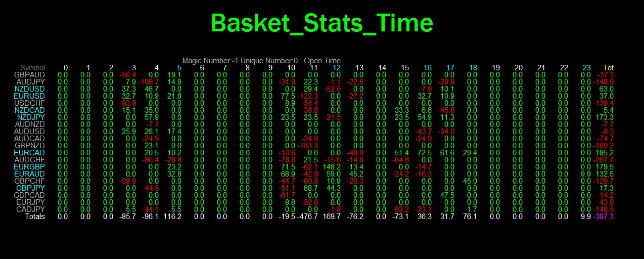Select the 116.2 value in Totals row
The width and height of the screenshot is (644, 259).
tap(172, 217)
